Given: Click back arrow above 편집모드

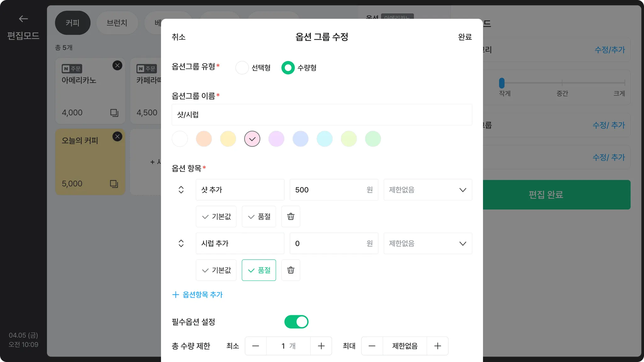Looking at the screenshot, I should coord(23,19).
